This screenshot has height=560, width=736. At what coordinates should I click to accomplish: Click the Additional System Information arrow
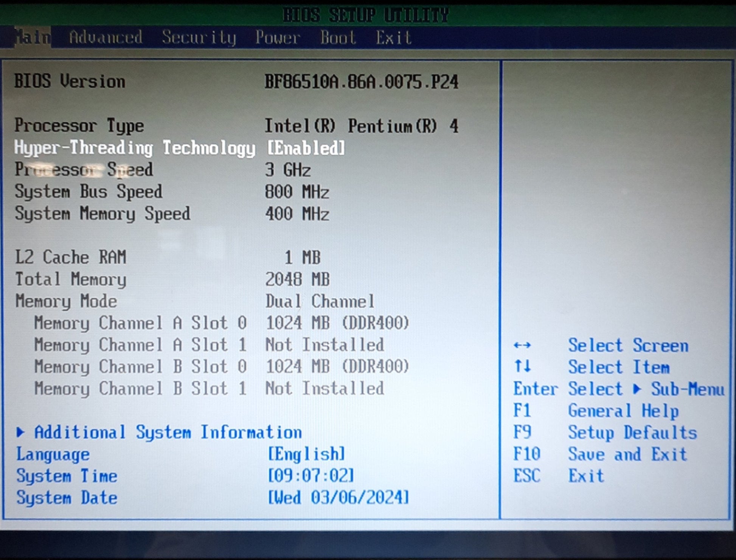click(x=20, y=432)
